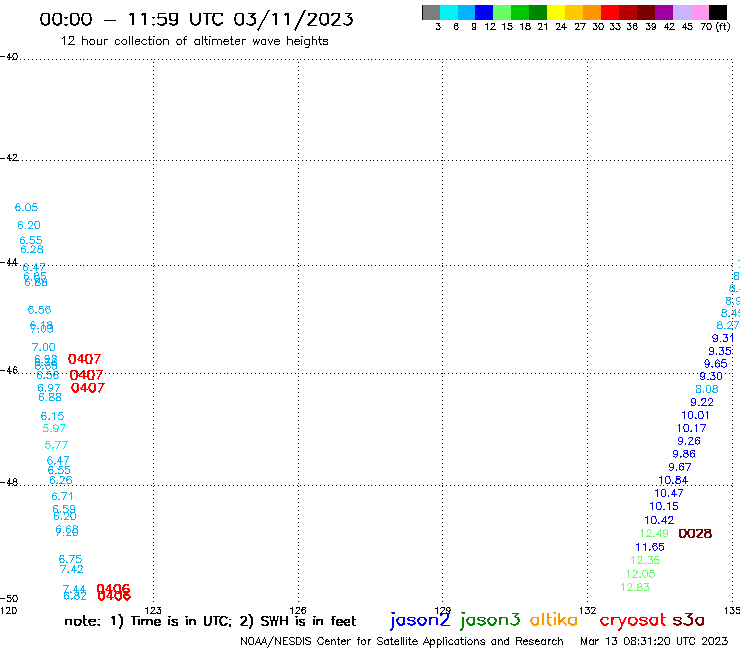Click the wave height value 9.26

pos(689,441)
